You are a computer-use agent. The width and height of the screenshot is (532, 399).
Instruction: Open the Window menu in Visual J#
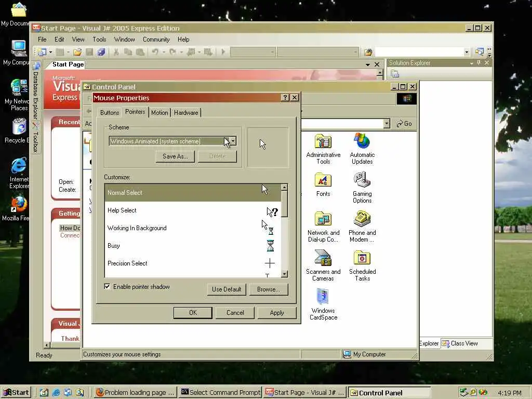[124, 39]
